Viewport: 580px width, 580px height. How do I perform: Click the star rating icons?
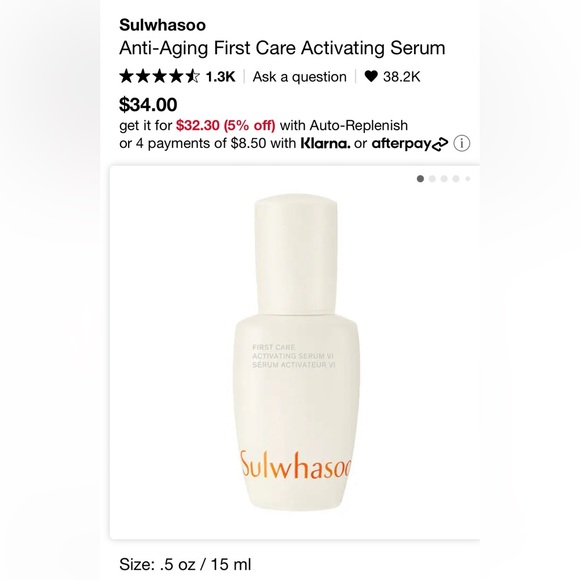[159, 77]
